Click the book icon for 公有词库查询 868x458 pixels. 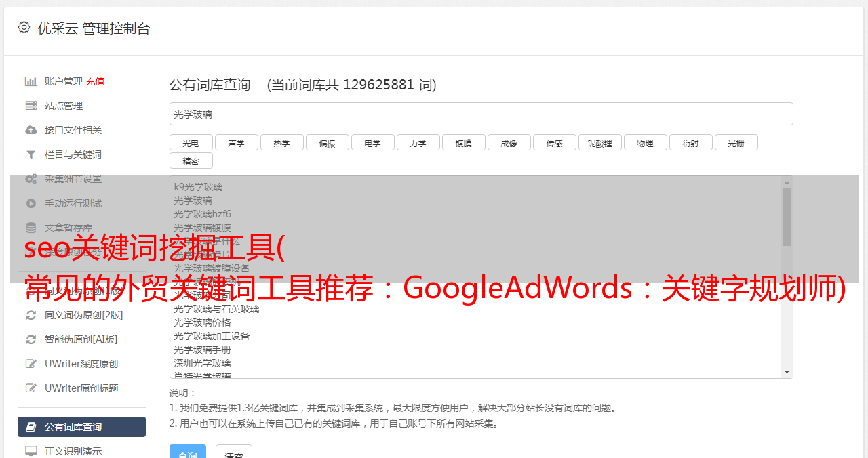[x=31, y=427]
